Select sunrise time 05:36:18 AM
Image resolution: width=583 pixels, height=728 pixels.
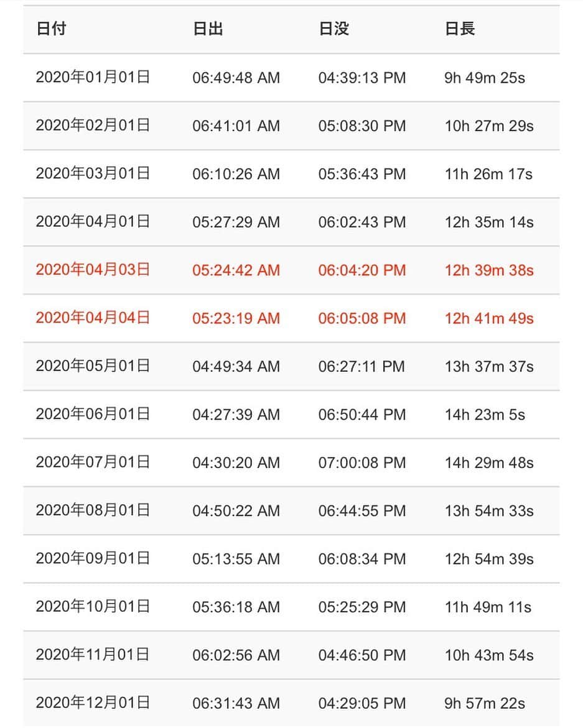236,607
